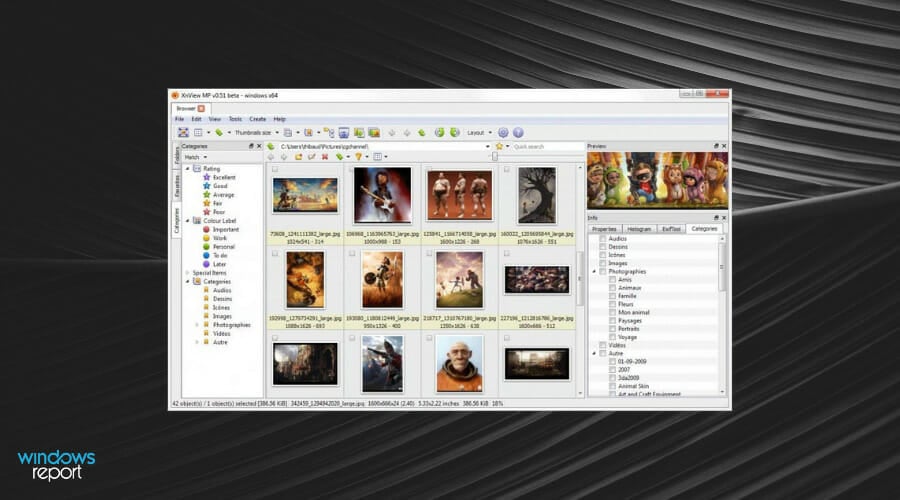Select the bald old man portrait thumbnail
900x500 pixels.
coord(459,363)
